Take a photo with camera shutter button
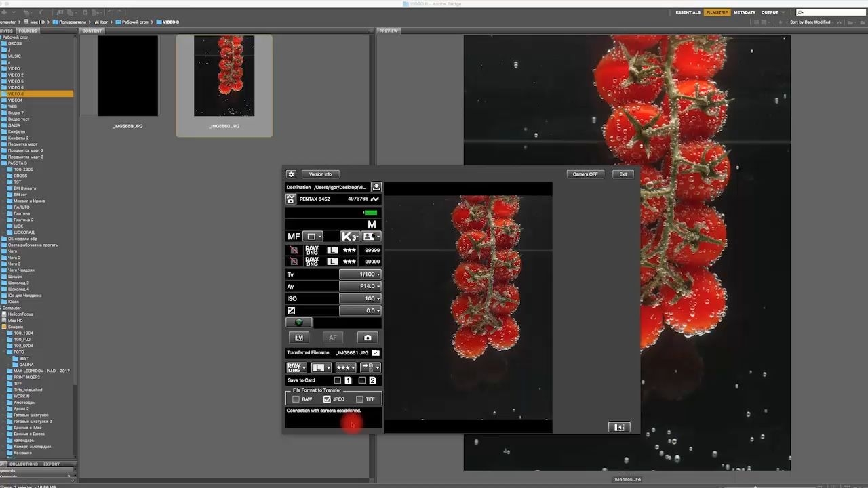The height and width of the screenshot is (488, 868). [368, 338]
